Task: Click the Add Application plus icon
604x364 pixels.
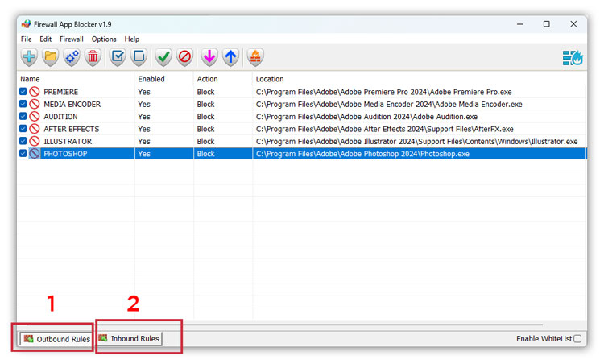Action: 29,57
